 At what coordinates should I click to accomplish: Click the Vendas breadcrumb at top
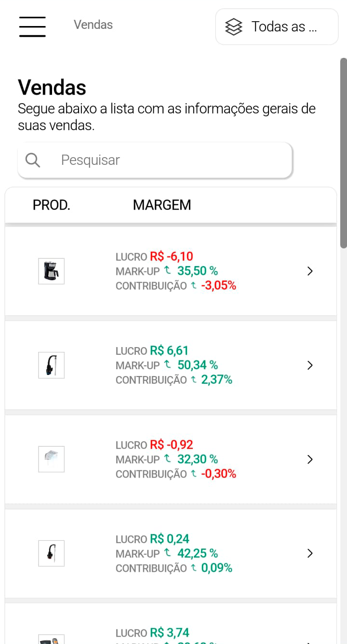coord(93,25)
